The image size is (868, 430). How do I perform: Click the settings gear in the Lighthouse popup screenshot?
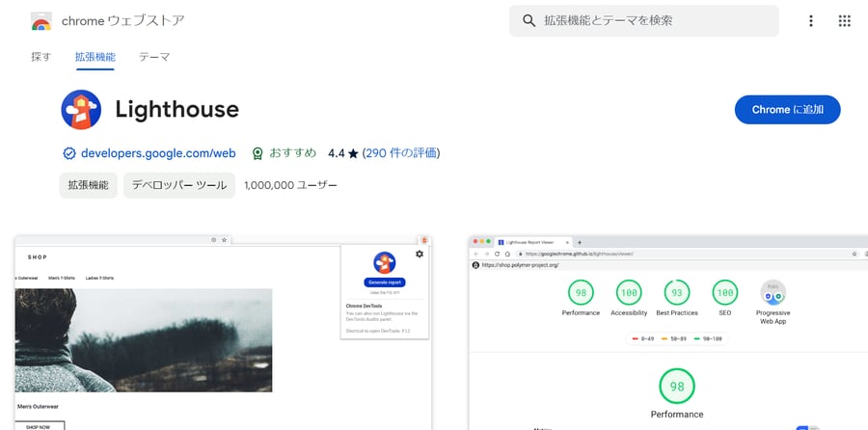click(x=420, y=254)
